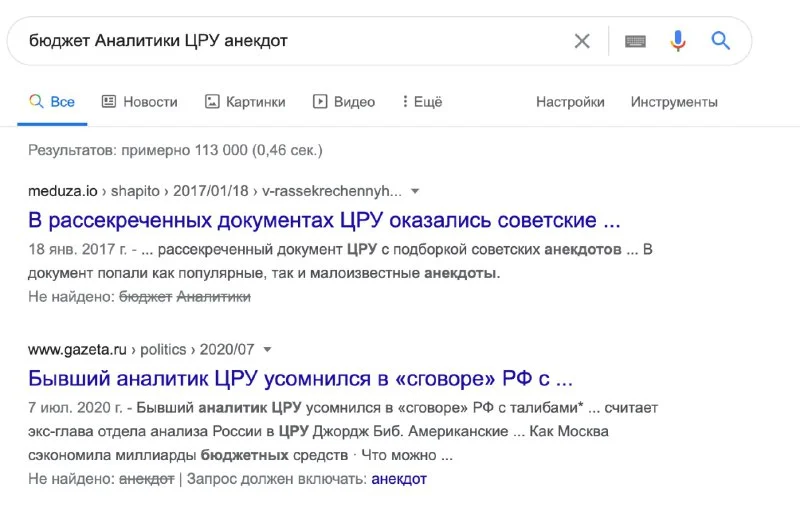The width and height of the screenshot is (800, 515).
Task: Open the result В рассекреченных документах ЦРУ
Action: click(x=324, y=220)
